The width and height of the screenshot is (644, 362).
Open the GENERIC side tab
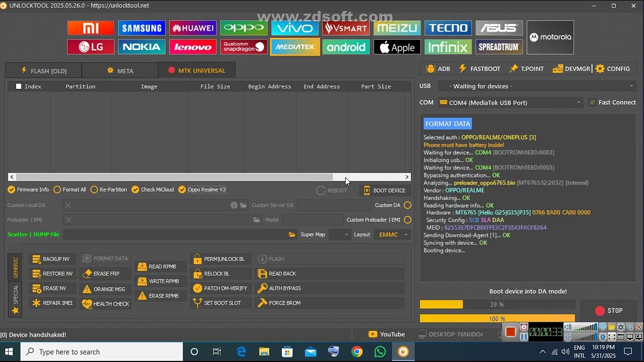tap(15, 267)
